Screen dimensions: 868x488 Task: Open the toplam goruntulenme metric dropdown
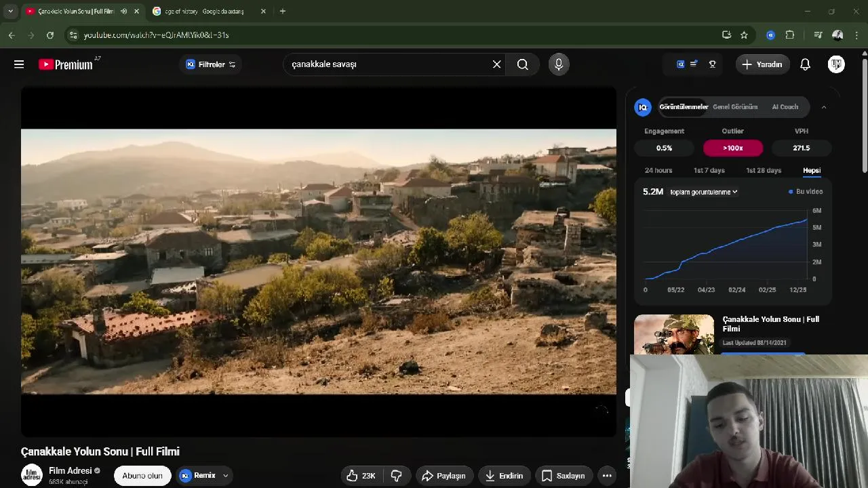pyautogui.click(x=703, y=192)
